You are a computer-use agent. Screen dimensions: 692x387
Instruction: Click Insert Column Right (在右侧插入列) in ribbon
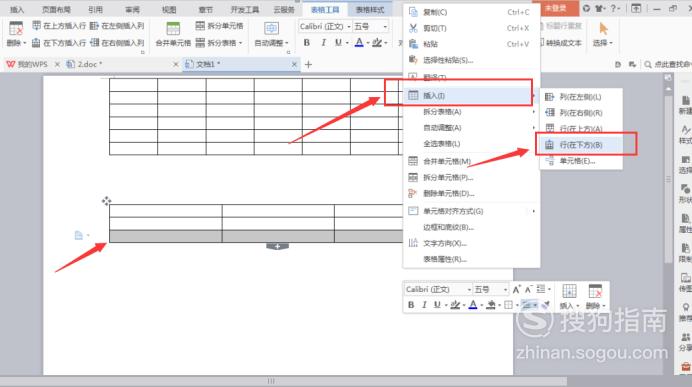click(117, 43)
